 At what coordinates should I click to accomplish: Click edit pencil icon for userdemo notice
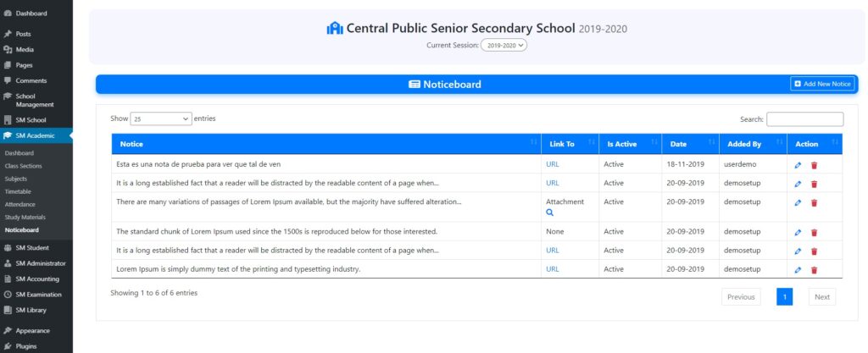coord(798,165)
